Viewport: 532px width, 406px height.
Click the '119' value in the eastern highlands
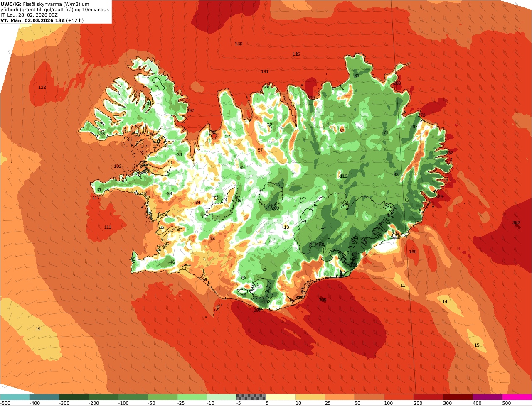pos(344,176)
